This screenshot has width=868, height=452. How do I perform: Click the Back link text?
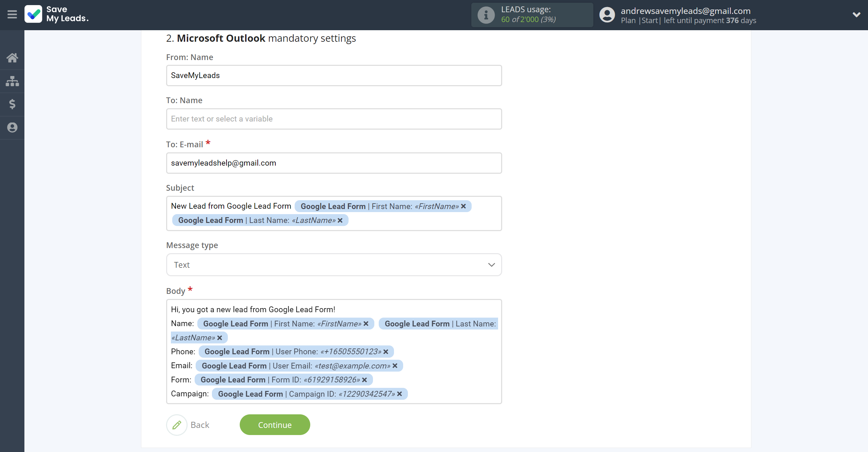coord(200,425)
